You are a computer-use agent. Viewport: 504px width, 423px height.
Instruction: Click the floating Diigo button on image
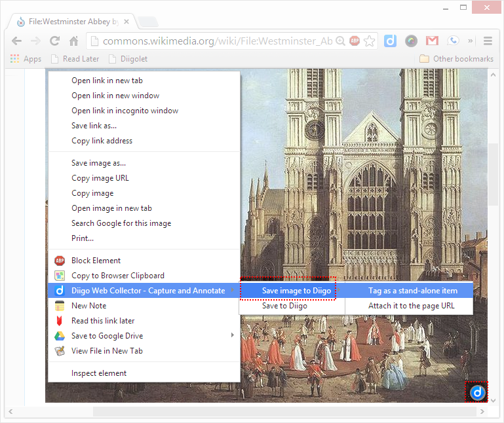tap(477, 392)
